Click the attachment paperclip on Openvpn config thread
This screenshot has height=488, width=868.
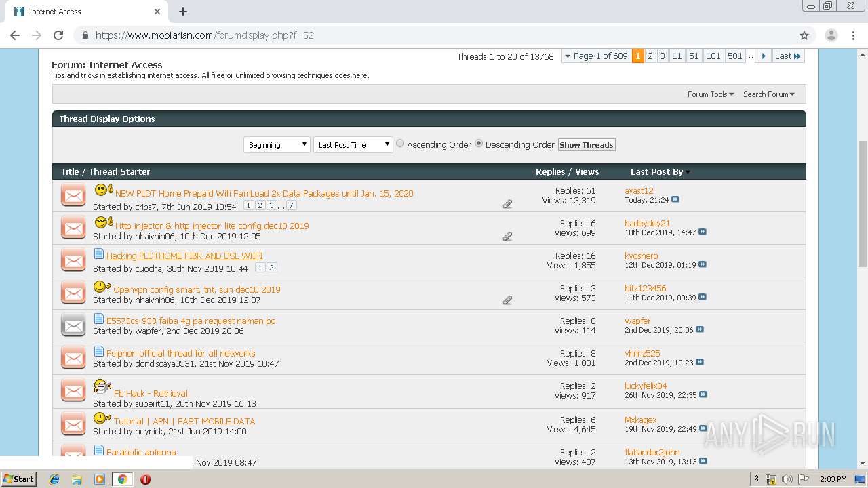(507, 300)
